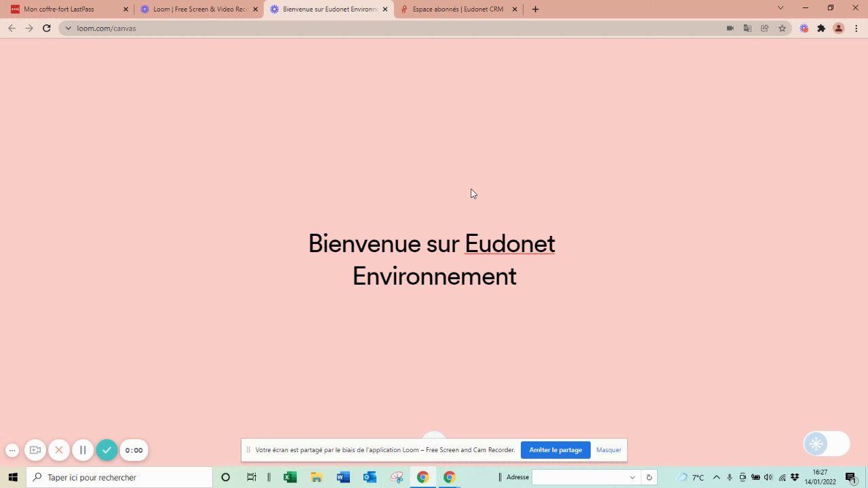Click the taskbar Adresse input field
Viewport: 868px width, 488px height.
click(579, 477)
